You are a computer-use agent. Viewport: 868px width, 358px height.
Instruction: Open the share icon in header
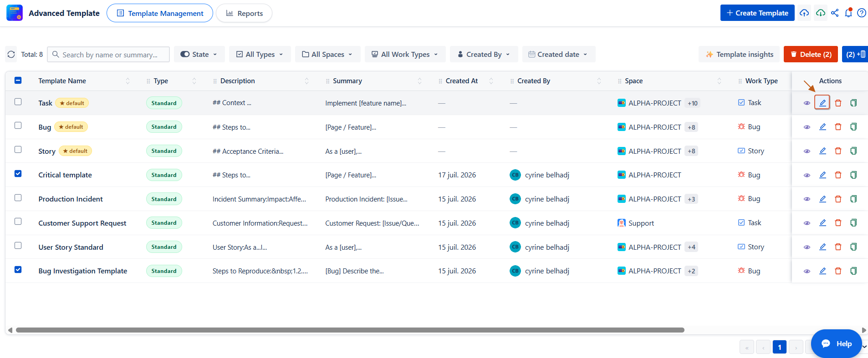tap(835, 13)
